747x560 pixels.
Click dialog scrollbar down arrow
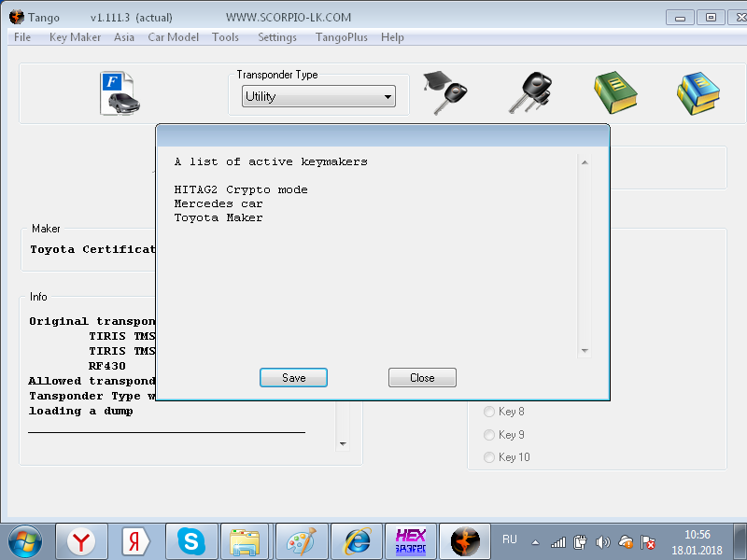pos(585,351)
